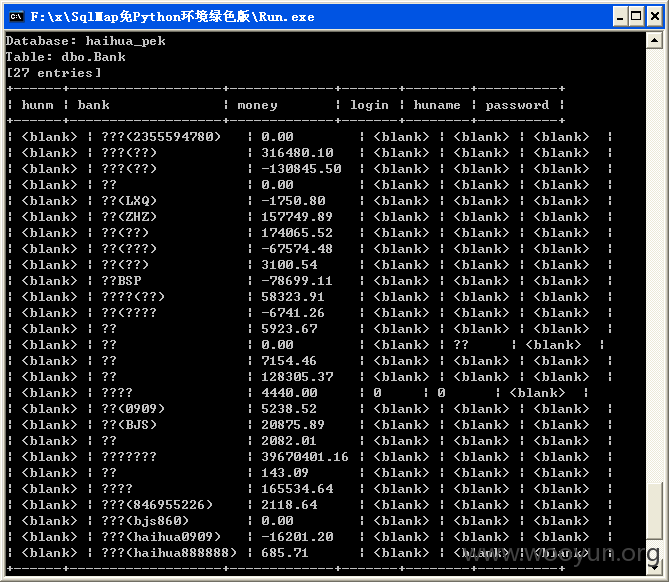This screenshot has height=582, width=669.
Task: Click bank value '??BSP'
Action: click(121, 281)
